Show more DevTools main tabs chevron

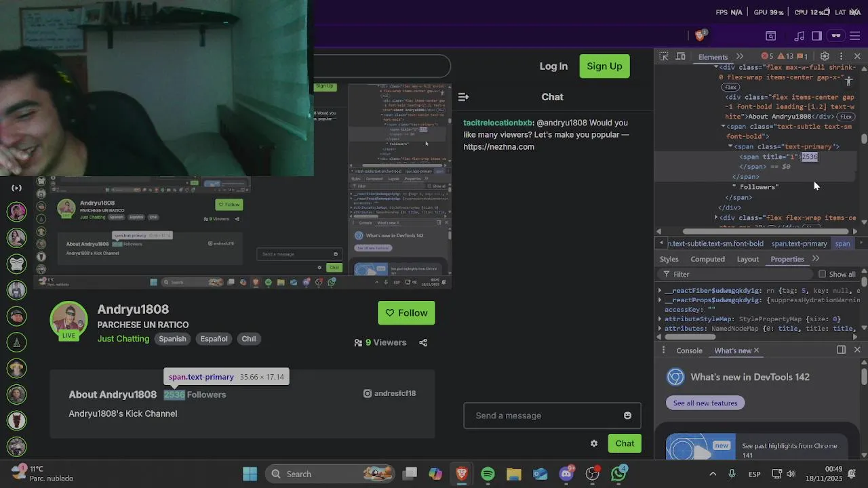(740, 56)
